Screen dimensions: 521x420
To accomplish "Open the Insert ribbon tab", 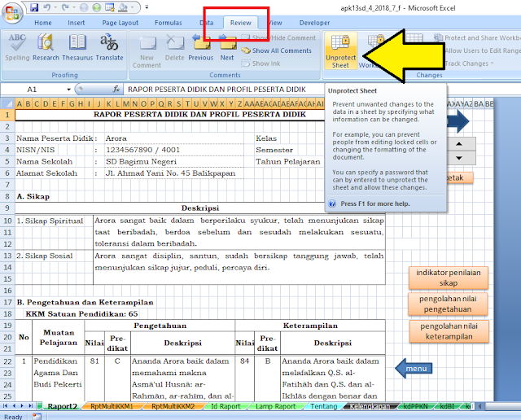I will tap(76, 23).
